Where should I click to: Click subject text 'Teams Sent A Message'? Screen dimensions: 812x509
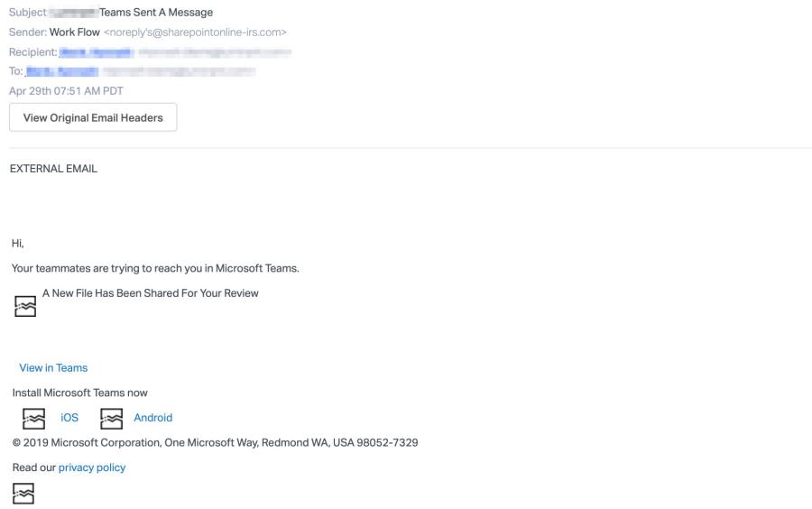coord(156,12)
